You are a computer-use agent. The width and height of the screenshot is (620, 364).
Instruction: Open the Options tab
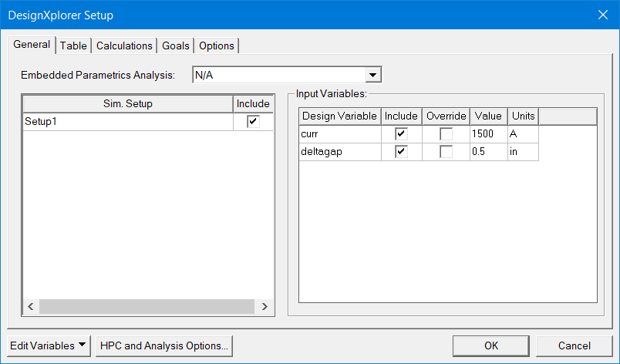tap(217, 45)
